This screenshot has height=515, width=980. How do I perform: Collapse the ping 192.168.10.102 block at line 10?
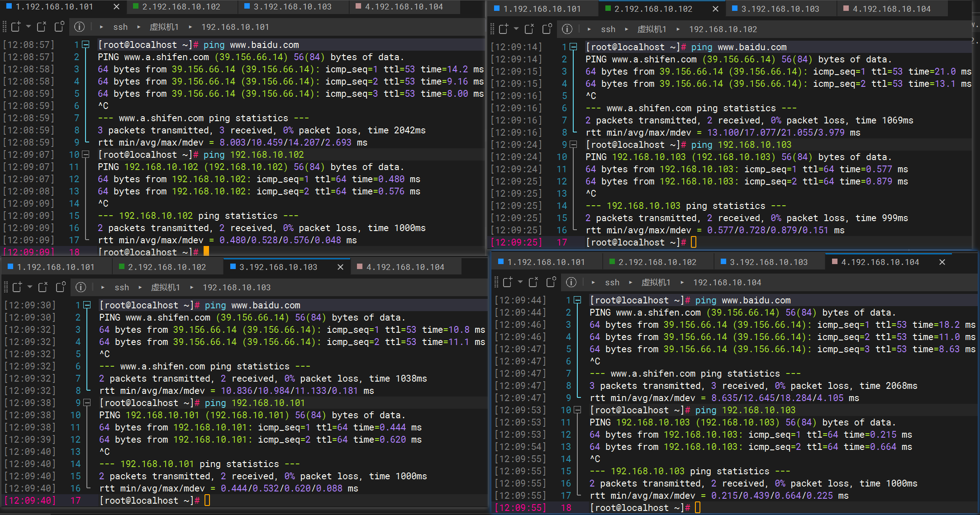click(x=86, y=155)
